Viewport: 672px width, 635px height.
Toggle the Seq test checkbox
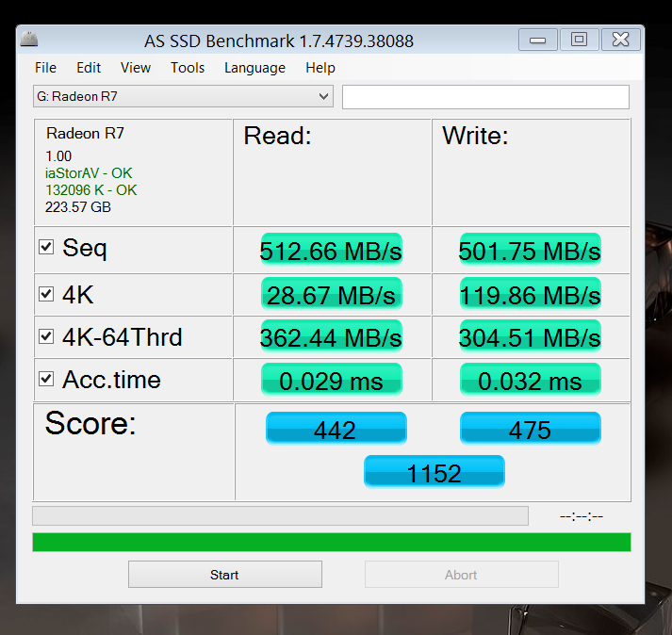tap(46, 247)
